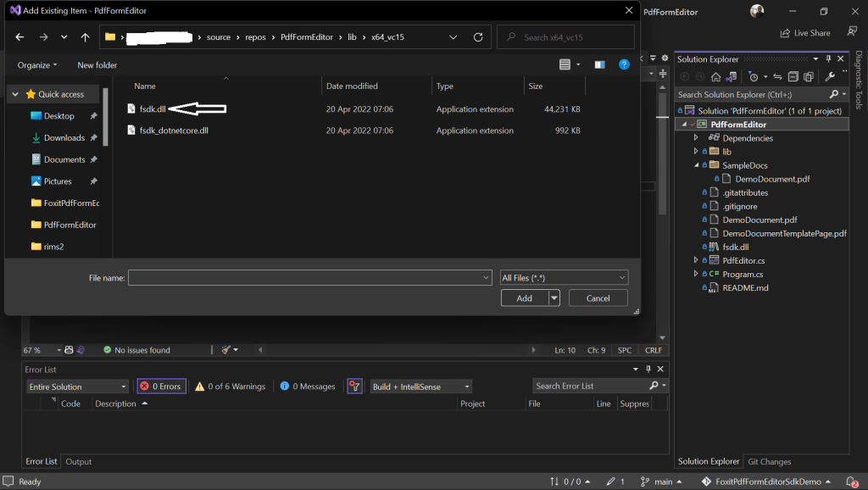The image size is (868, 490).
Task: Select the Error List tab
Action: pos(41,461)
